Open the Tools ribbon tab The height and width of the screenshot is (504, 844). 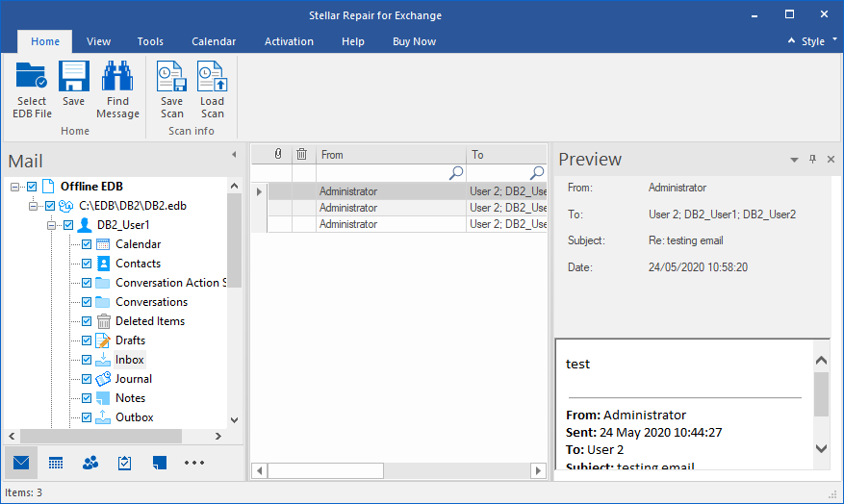click(x=150, y=41)
